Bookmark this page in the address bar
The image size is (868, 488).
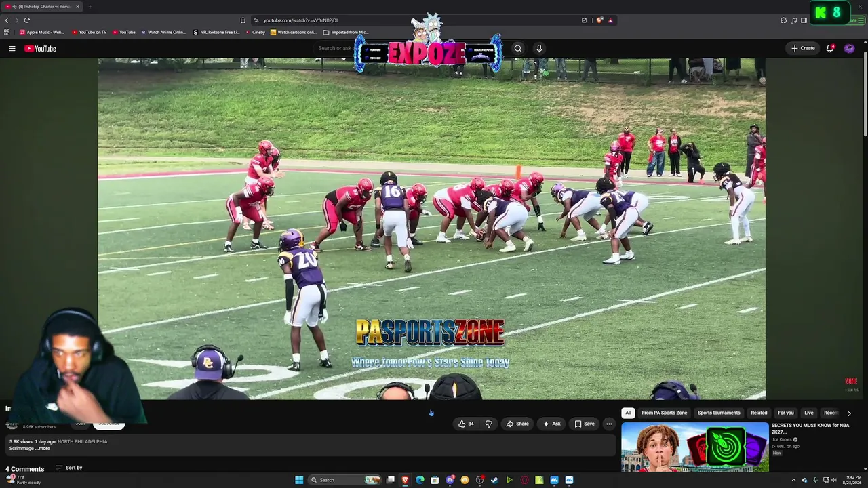(243, 20)
